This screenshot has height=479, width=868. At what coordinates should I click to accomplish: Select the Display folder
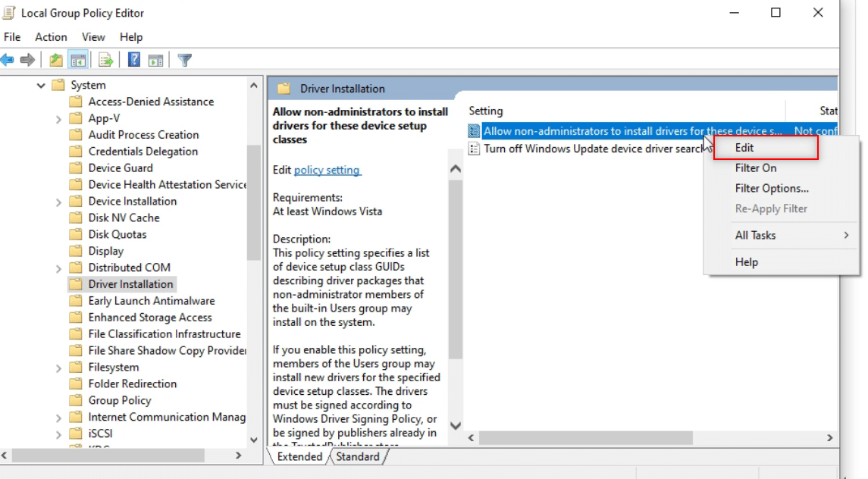click(x=105, y=251)
